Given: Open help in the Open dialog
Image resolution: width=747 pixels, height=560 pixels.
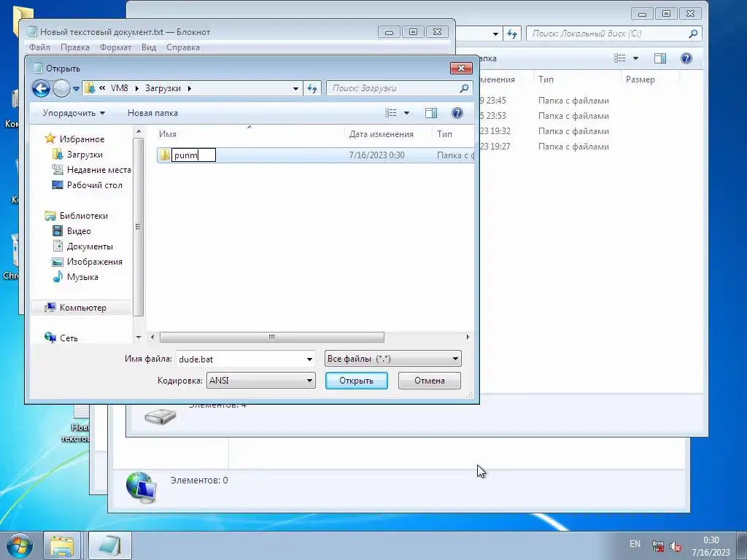Looking at the screenshot, I should pyautogui.click(x=457, y=113).
